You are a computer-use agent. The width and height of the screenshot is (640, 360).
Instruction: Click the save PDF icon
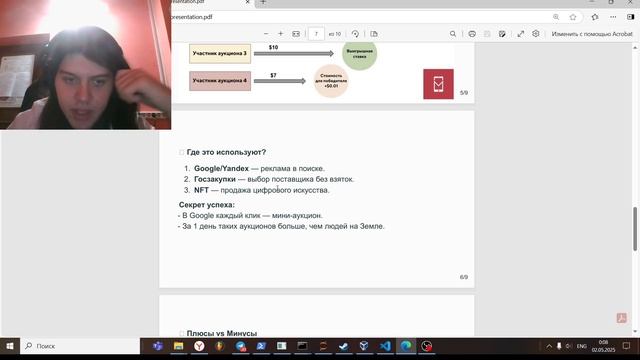(x=487, y=34)
